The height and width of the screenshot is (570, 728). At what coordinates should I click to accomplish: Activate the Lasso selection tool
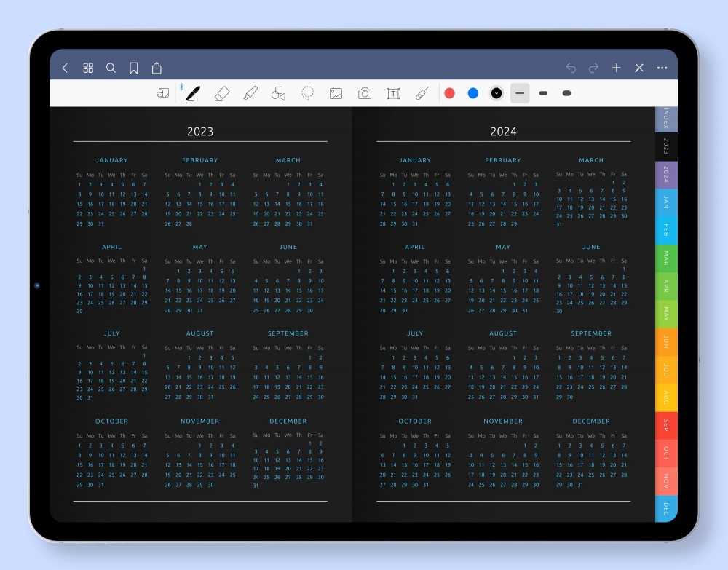click(306, 93)
